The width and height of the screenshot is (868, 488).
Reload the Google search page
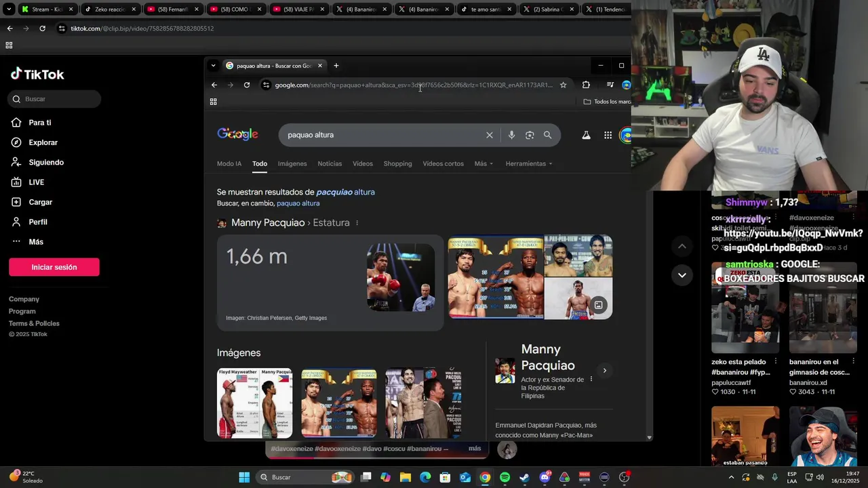tap(247, 85)
